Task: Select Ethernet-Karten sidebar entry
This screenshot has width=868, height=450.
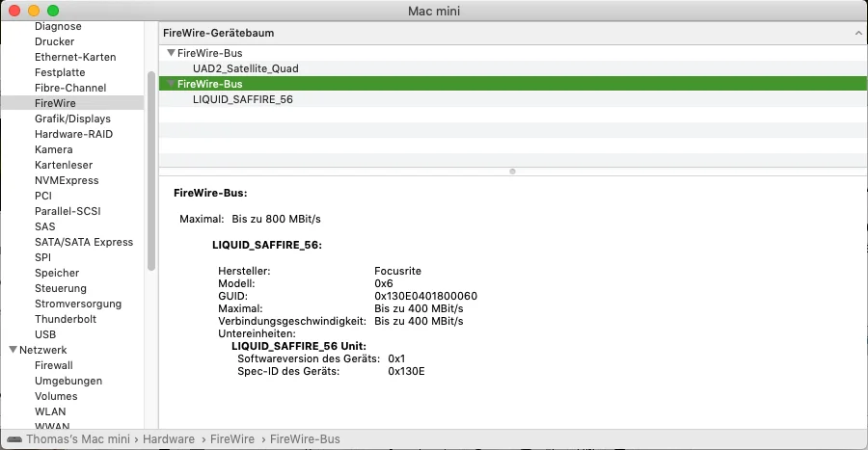Action: [x=75, y=57]
